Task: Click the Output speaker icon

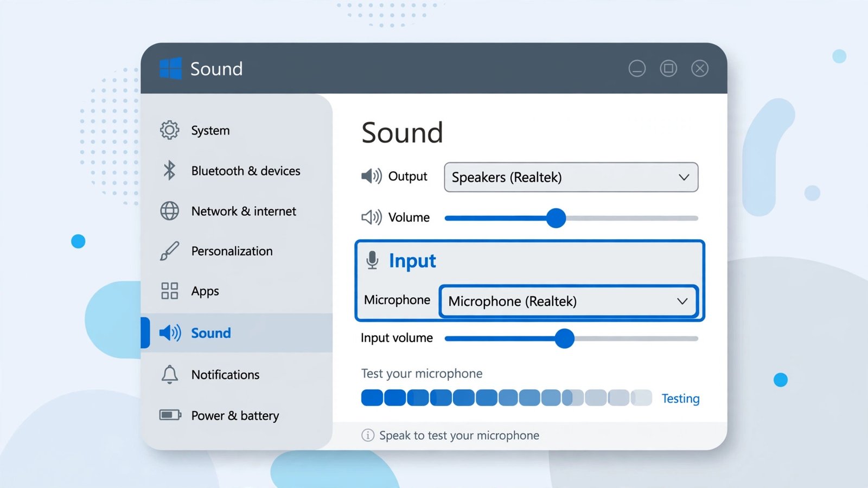Action: coord(372,176)
